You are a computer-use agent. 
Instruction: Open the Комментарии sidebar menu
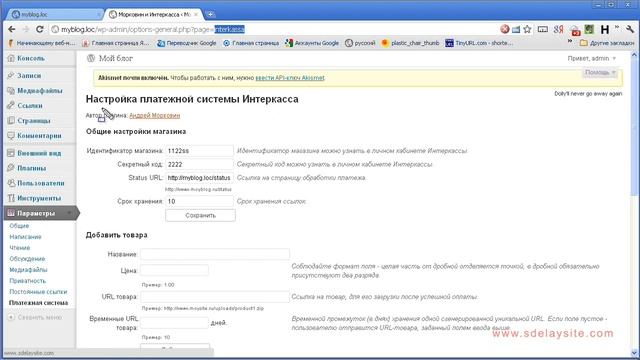coord(39,136)
